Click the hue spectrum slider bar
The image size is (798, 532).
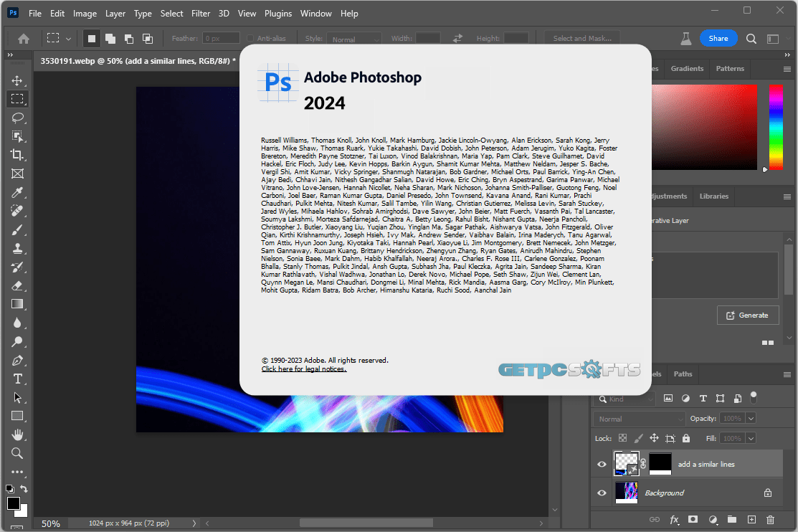[776, 128]
